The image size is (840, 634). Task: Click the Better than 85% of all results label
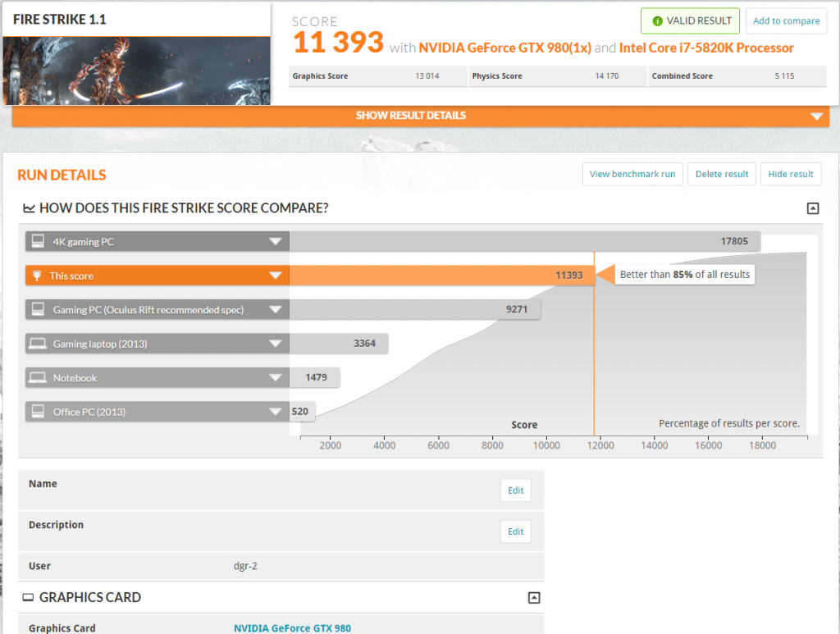pos(685,275)
